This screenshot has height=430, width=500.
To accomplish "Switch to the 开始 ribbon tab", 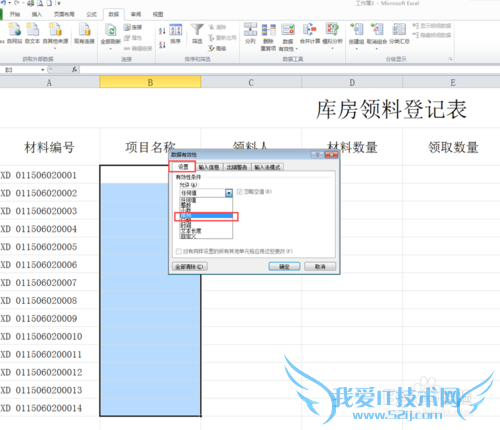I will [x=15, y=14].
